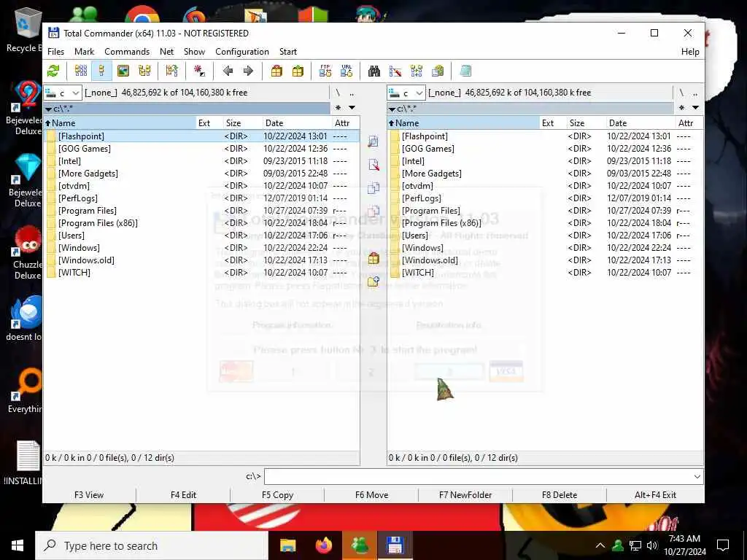747x560 pixels.
Task: Sort right panel by Date column header
Action: 640,122
